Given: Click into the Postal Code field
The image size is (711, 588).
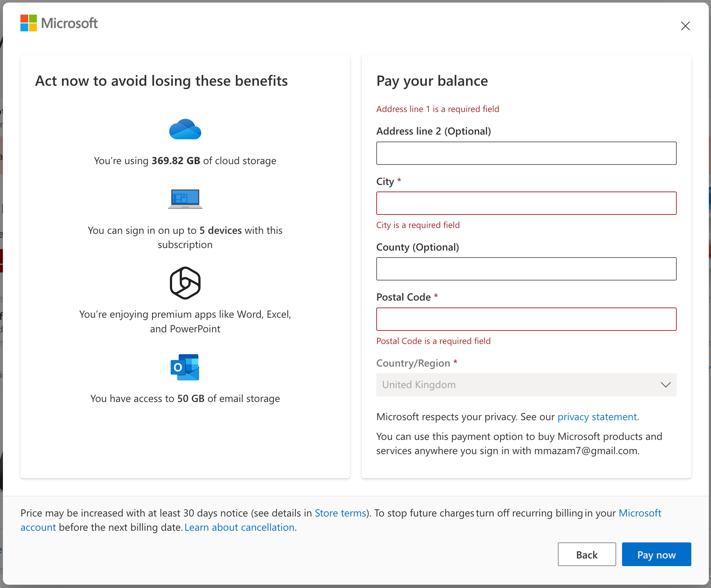Looking at the screenshot, I should [x=526, y=319].
